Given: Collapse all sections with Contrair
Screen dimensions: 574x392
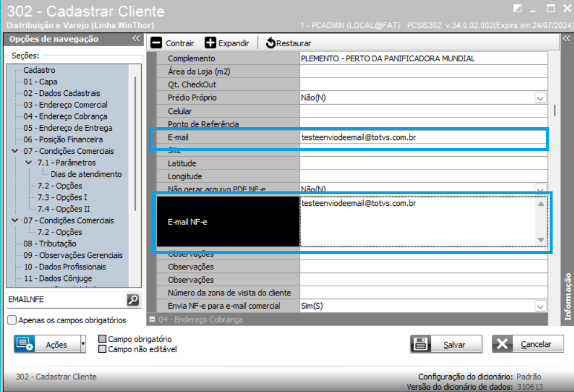Looking at the screenshot, I should tap(172, 43).
